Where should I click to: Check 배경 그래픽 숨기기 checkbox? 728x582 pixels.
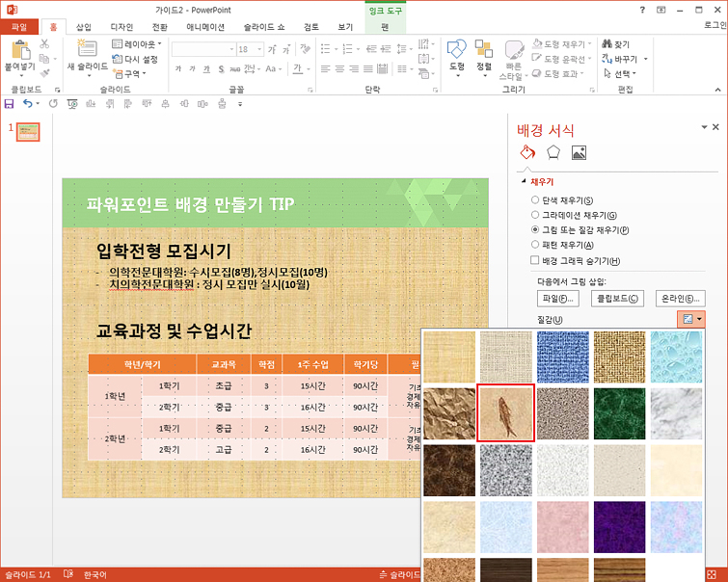[x=535, y=260]
